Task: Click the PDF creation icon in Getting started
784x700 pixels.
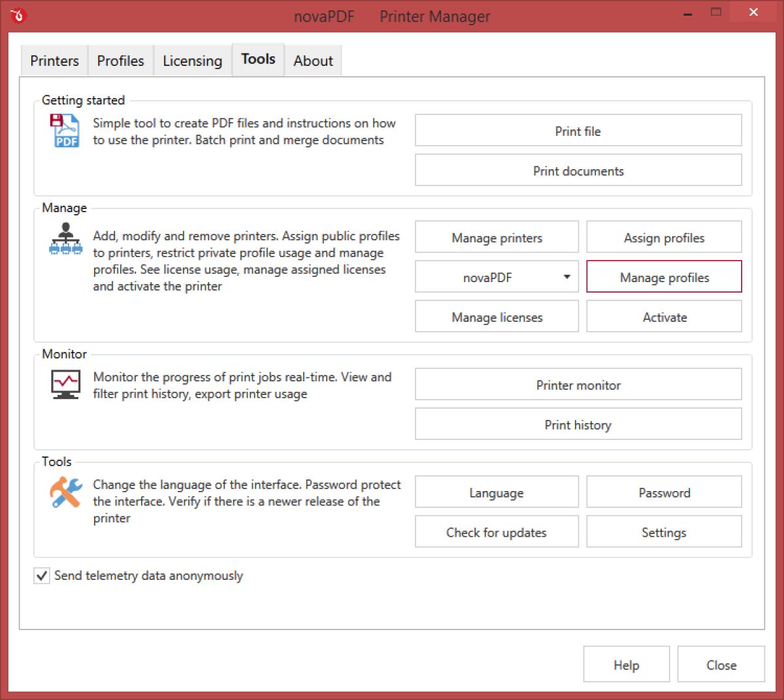Action: coord(65,131)
